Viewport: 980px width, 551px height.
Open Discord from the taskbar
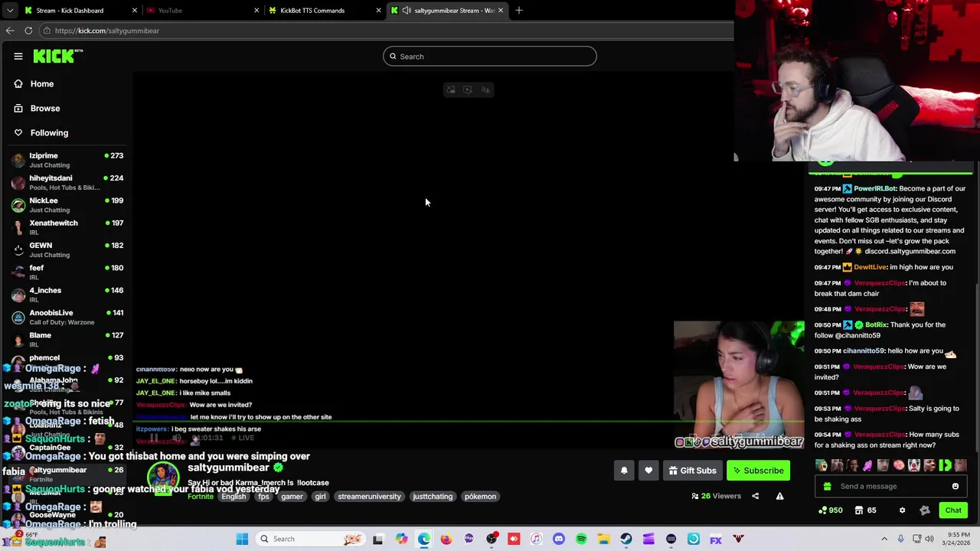[x=559, y=539]
